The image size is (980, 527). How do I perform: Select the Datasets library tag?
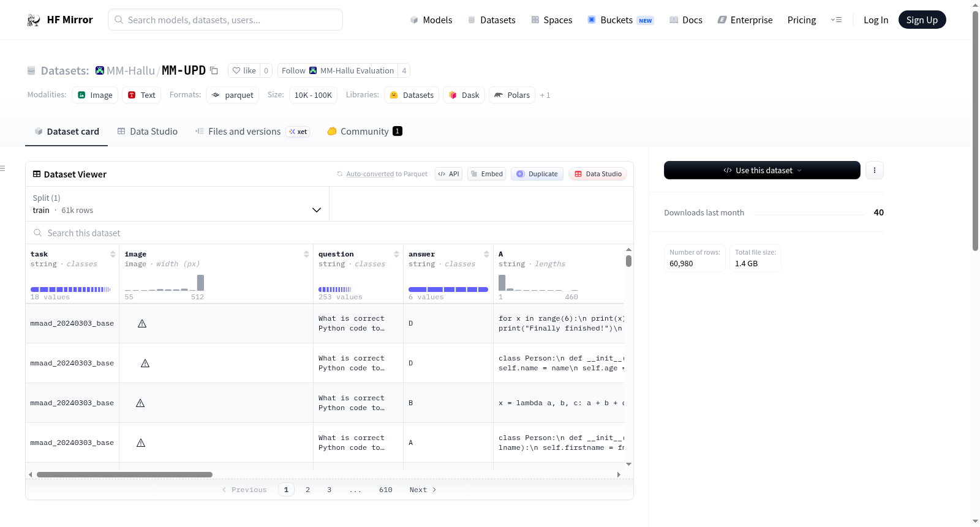[412, 95]
